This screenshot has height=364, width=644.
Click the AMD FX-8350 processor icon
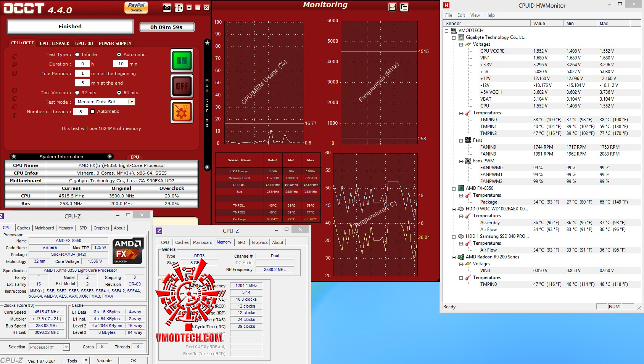coord(461,188)
